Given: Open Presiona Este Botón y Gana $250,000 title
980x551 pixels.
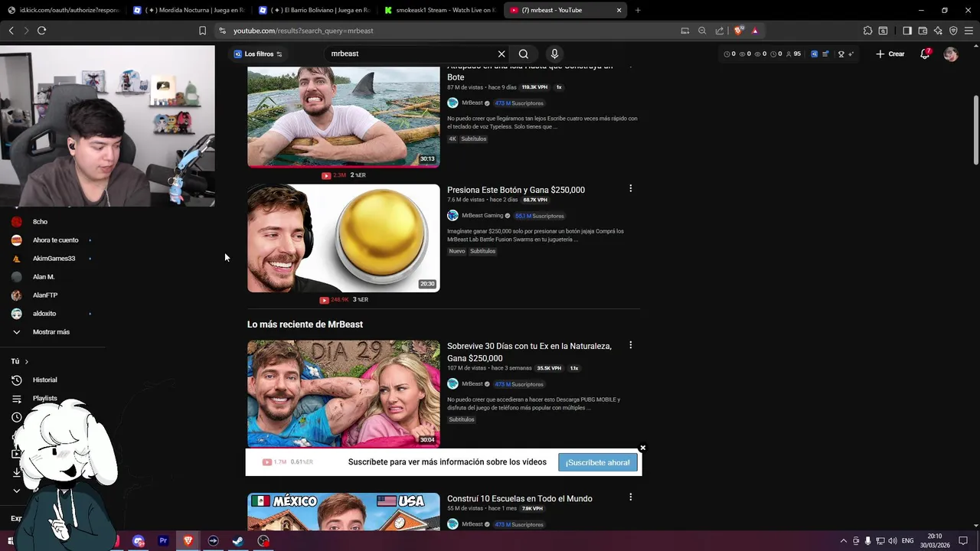Looking at the screenshot, I should pyautogui.click(x=516, y=190).
